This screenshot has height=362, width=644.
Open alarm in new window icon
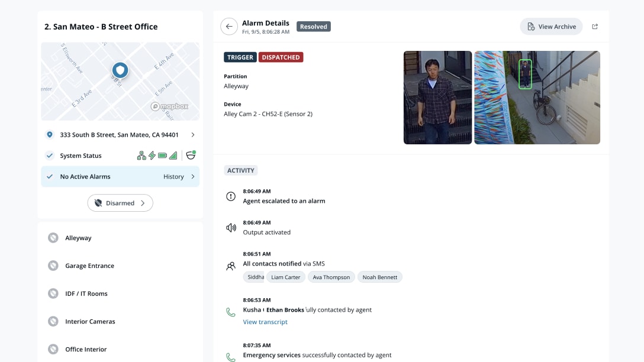coord(595,27)
